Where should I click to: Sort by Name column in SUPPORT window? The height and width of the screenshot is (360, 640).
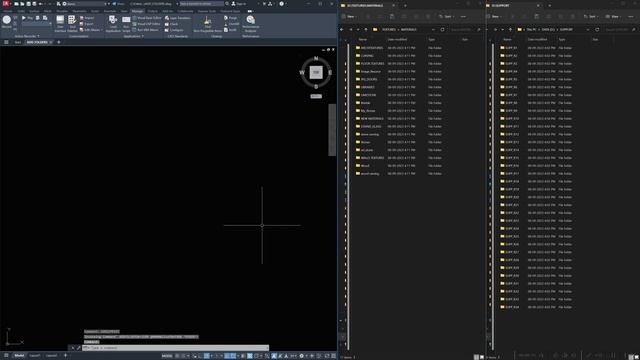[508, 39]
